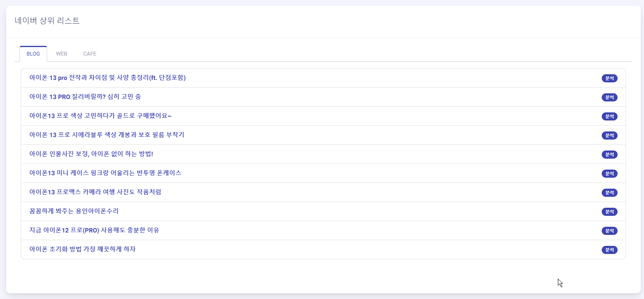Click 분석 badge for '아이폰13 프로맥스 카메라' row

[609, 193]
